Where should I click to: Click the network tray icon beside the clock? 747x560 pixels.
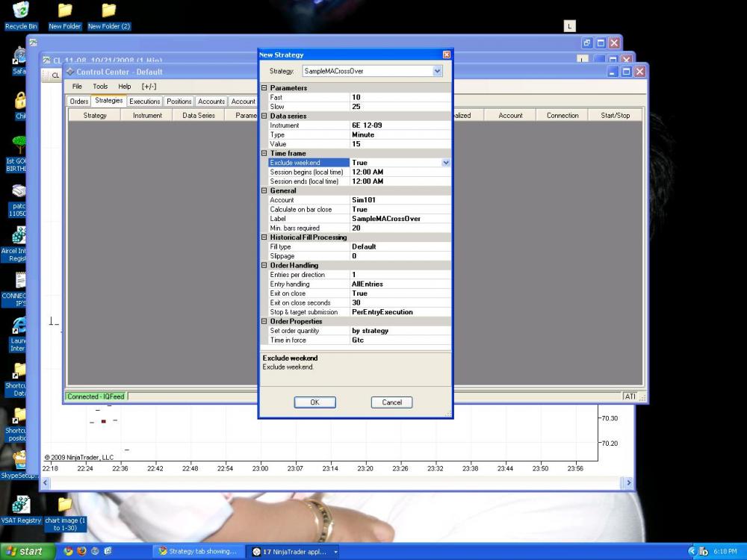point(703,552)
